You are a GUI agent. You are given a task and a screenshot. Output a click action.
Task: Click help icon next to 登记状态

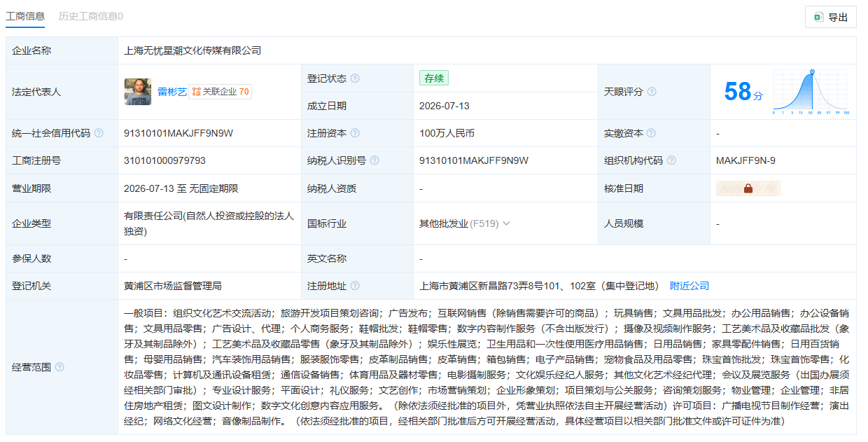(355, 78)
